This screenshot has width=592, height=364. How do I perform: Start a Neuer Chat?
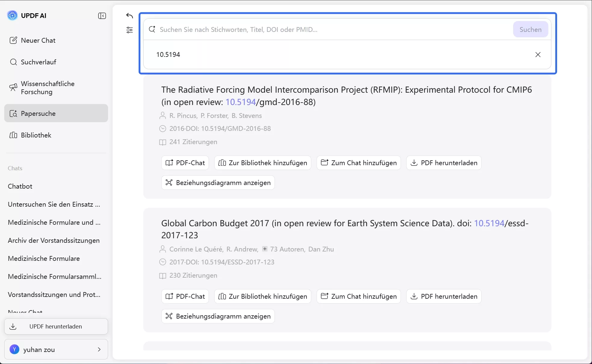point(38,40)
